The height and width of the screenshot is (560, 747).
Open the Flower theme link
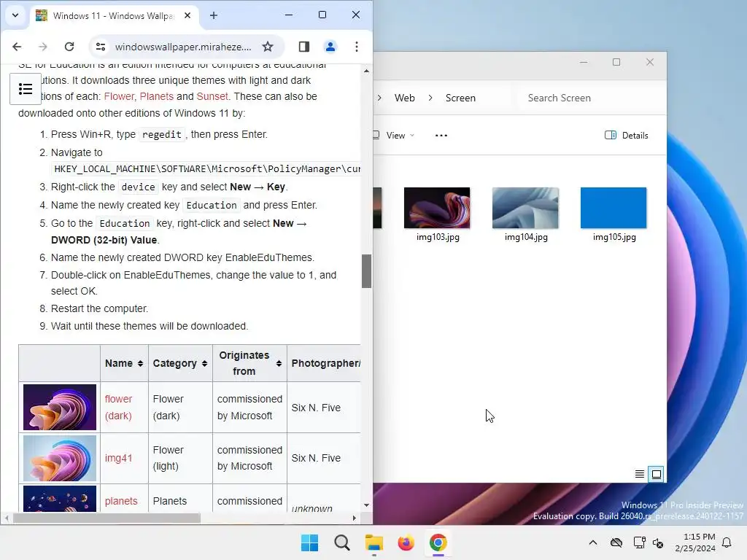119,97
